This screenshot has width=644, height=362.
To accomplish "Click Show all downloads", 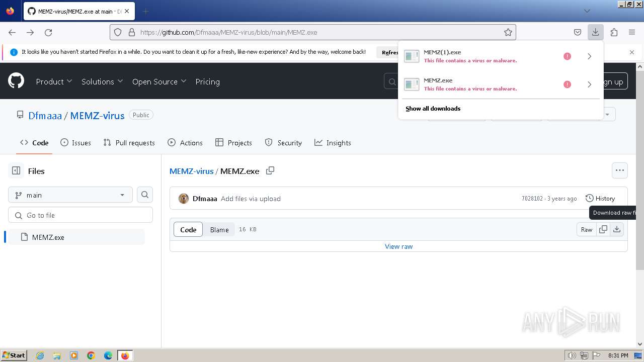I will pos(433,109).
